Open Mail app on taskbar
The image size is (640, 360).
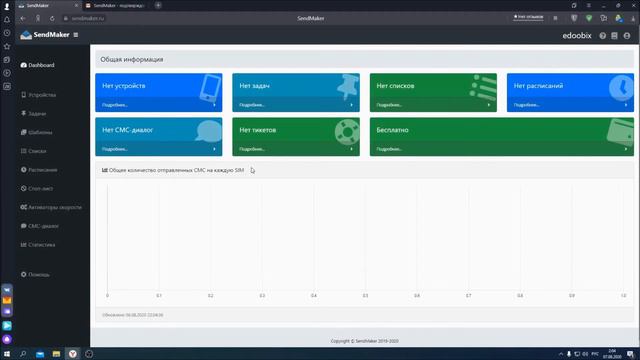[x=40, y=354]
